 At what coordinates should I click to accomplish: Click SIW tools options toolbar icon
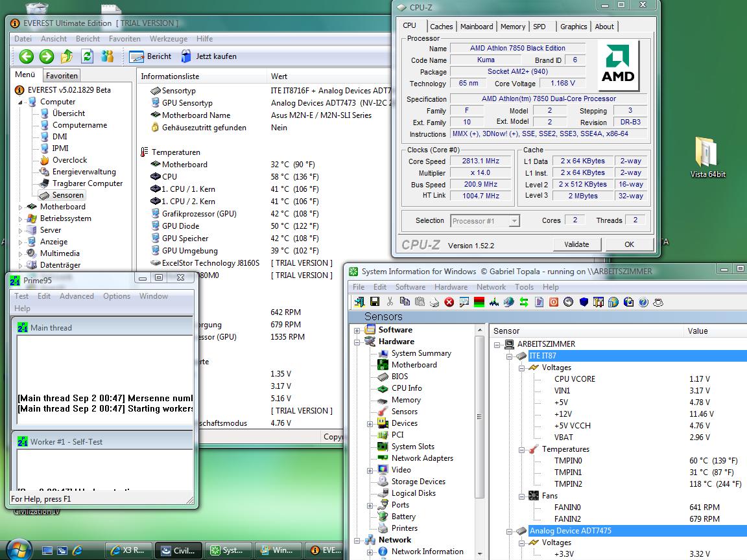click(599, 302)
